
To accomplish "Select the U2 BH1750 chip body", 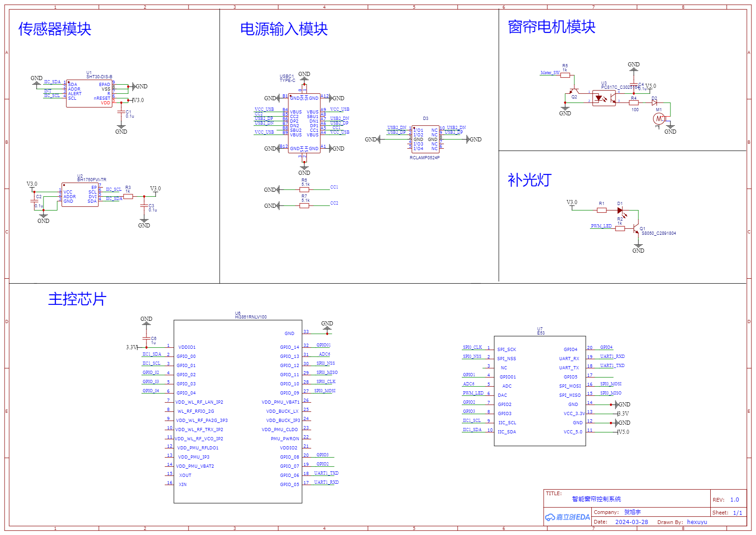I will 80,195.
